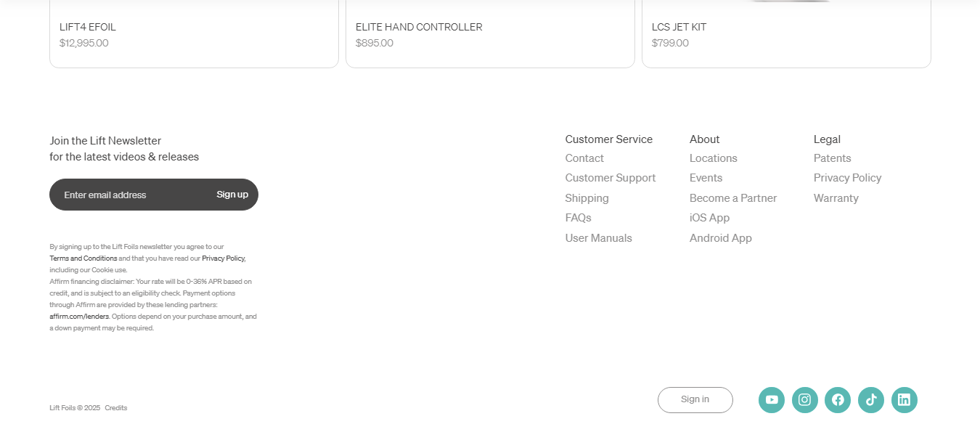The height and width of the screenshot is (440, 980).
Task: Go to Customer Support
Action: [611, 178]
